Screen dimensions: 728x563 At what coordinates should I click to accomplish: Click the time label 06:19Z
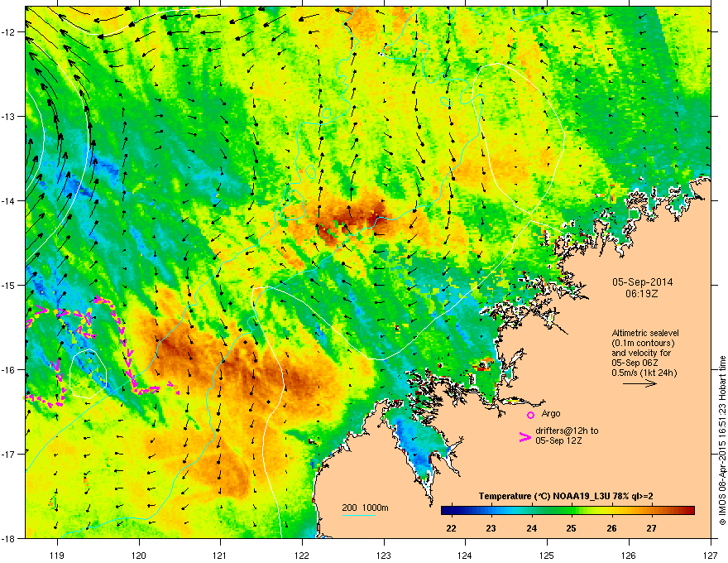tap(642, 294)
